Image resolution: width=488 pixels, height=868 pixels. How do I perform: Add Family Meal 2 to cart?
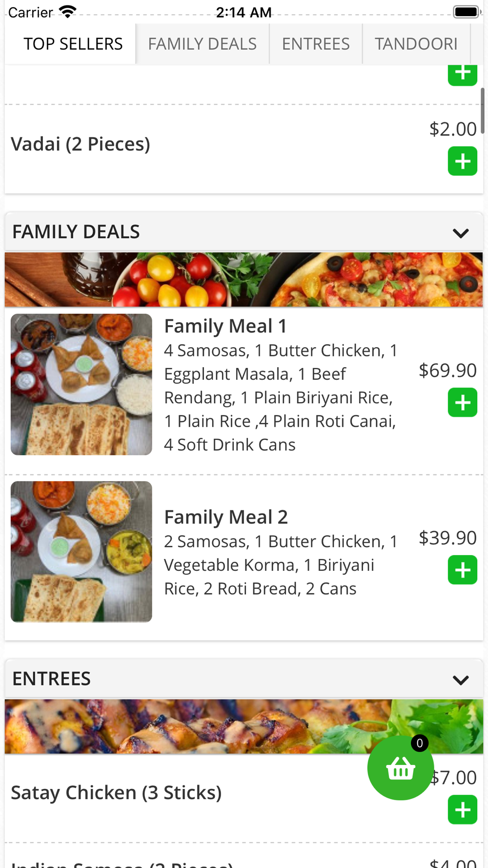pyautogui.click(x=462, y=570)
